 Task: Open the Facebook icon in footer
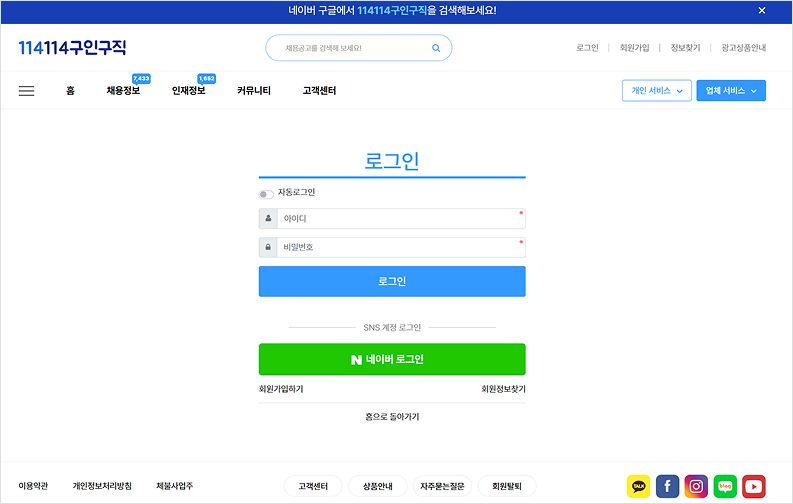pos(668,486)
